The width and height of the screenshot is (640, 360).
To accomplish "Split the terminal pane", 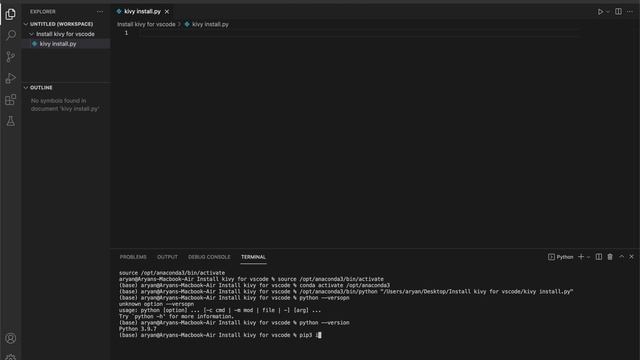I will 598,257.
